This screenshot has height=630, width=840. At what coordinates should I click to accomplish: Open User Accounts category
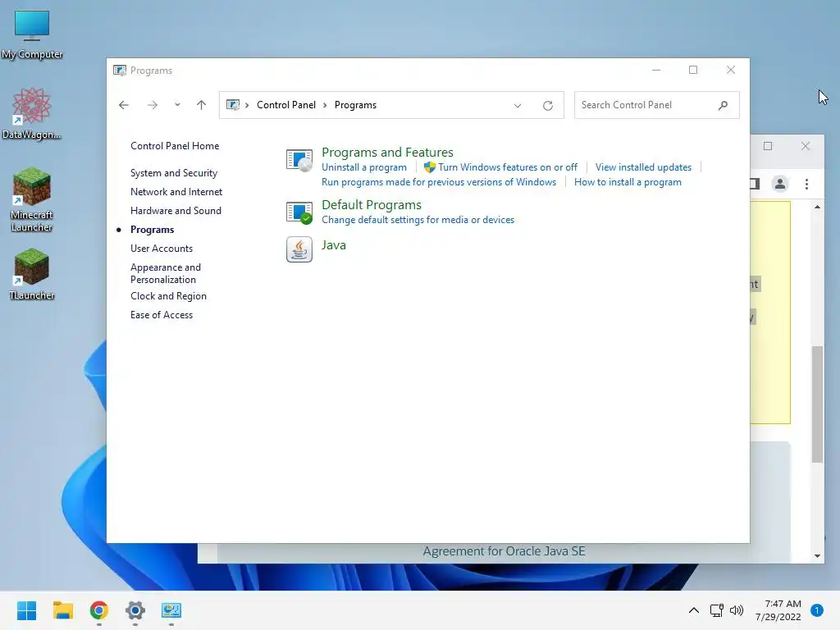tap(162, 249)
